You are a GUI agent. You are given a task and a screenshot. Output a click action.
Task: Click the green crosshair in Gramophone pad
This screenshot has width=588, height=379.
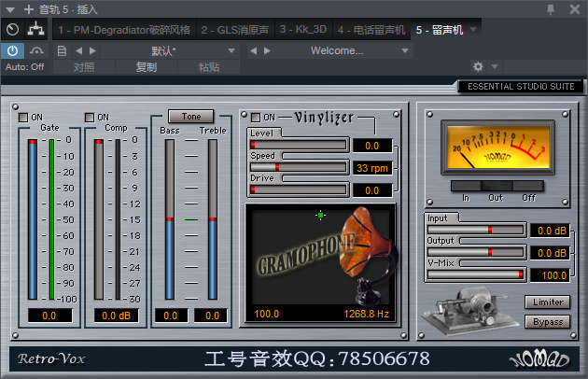pyautogui.click(x=321, y=215)
